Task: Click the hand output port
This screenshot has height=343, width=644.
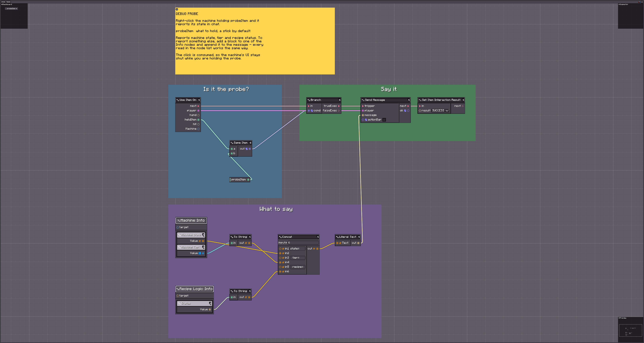Action: pyautogui.click(x=199, y=115)
